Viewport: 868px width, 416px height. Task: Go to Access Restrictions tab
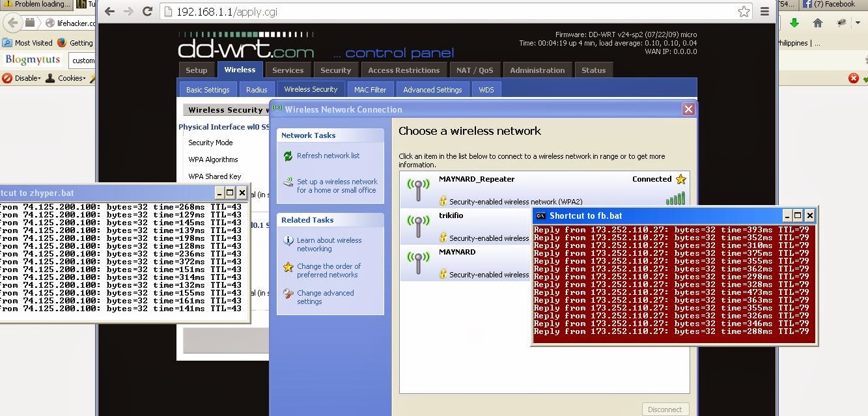click(404, 70)
